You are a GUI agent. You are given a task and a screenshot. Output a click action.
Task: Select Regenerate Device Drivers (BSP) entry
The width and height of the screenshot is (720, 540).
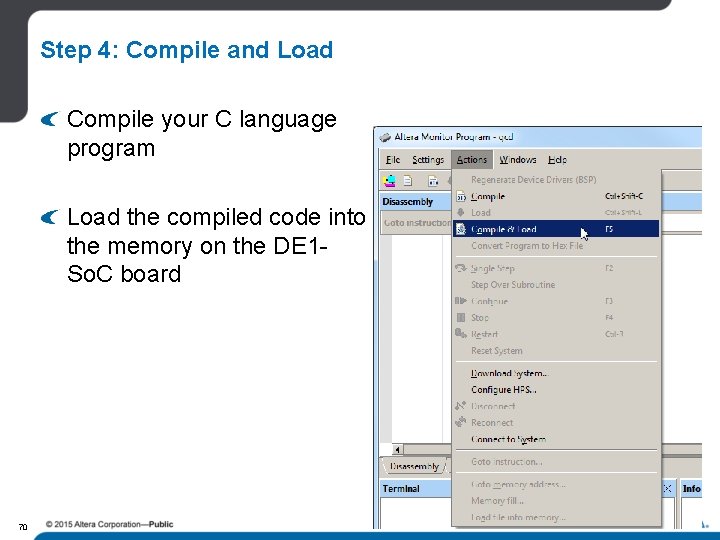556,180
